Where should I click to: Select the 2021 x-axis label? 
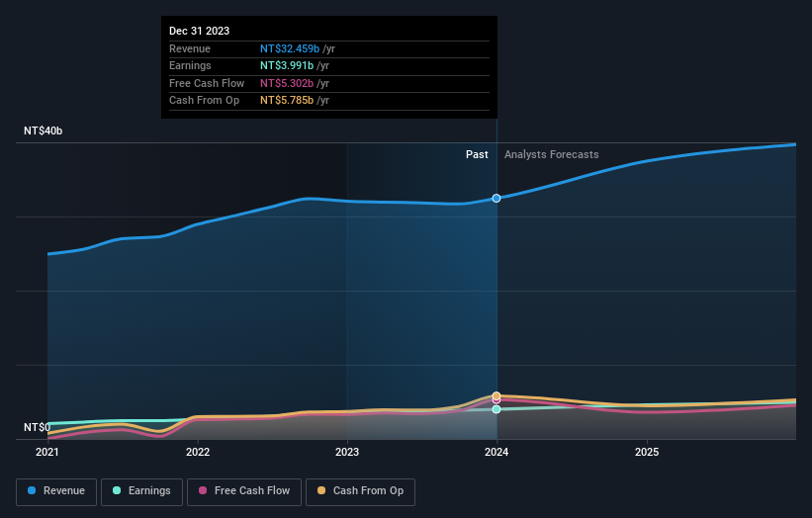tap(47, 452)
